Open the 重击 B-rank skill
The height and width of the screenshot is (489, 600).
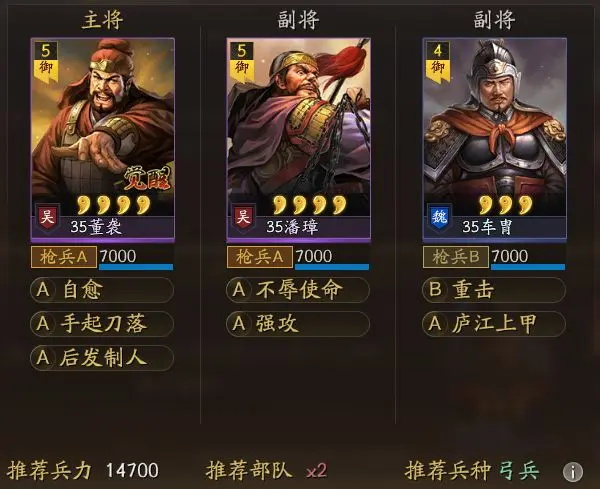494,290
